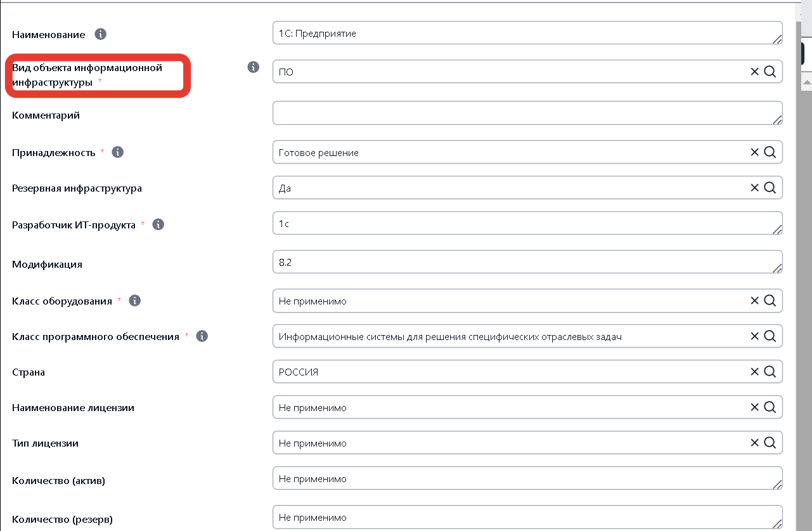Clear Наименование лицензии value

pos(754,407)
